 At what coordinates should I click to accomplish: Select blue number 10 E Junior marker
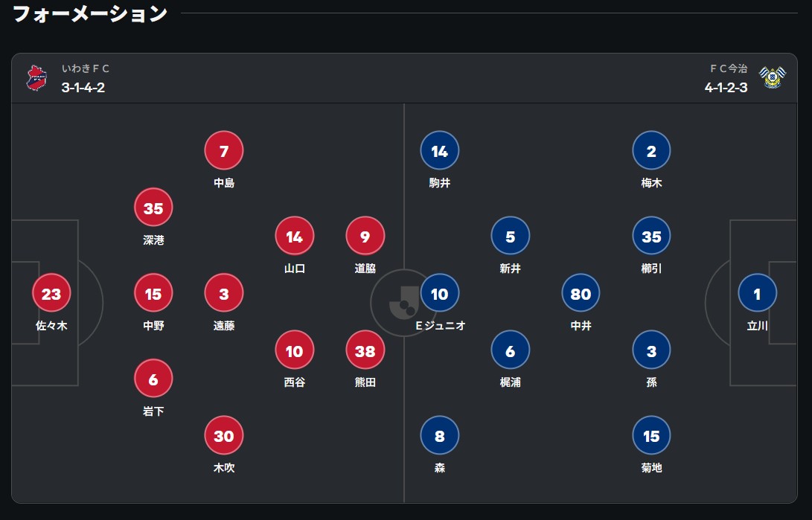point(440,293)
